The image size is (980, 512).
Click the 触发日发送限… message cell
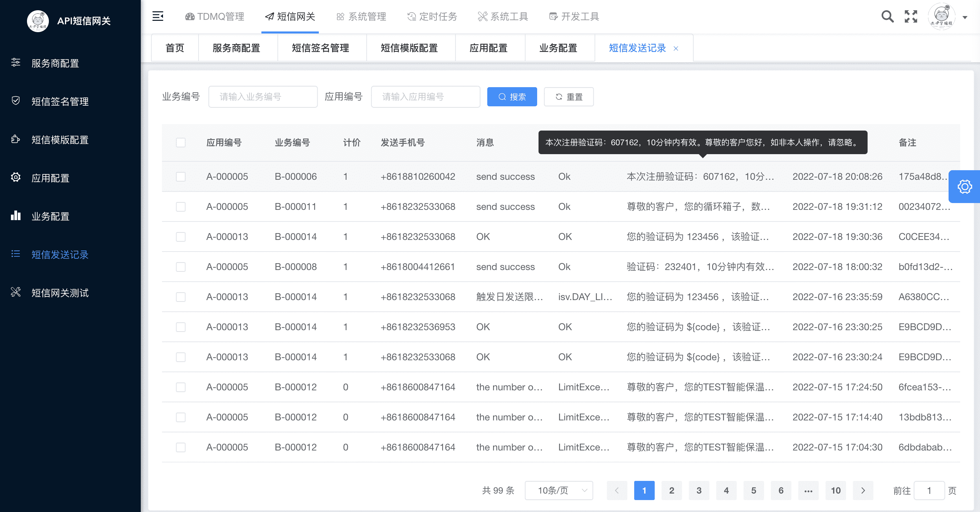click(509, 297)
